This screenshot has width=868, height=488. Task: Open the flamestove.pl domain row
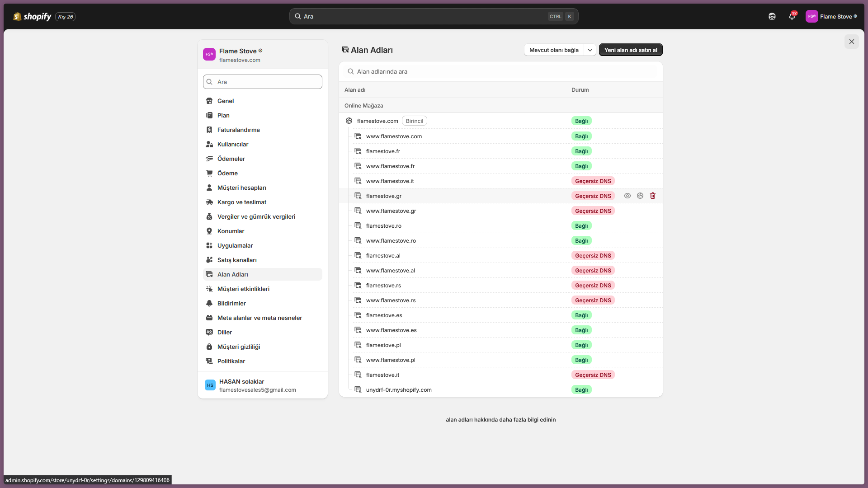(501, 345)
